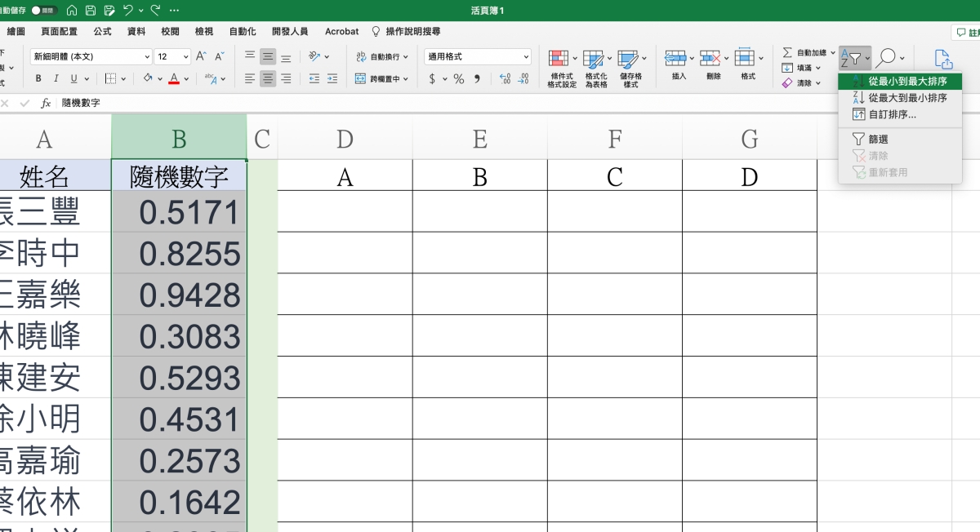
Task: Switch to the 公式 ribbon tab
Action: 102,31
